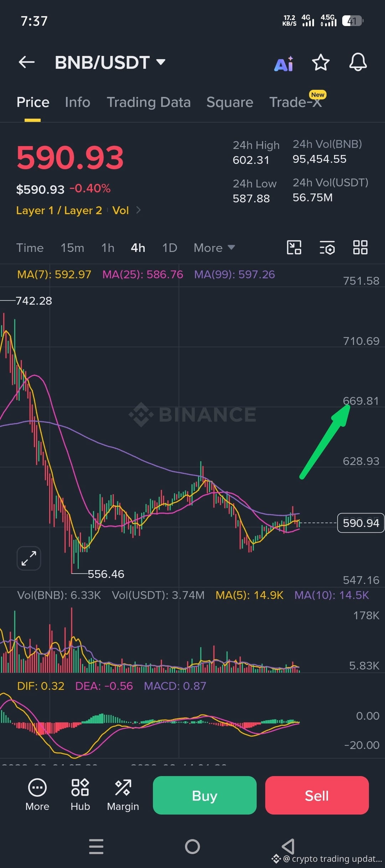Add BNB/USDT to favorites star

[x=320, y=62]
